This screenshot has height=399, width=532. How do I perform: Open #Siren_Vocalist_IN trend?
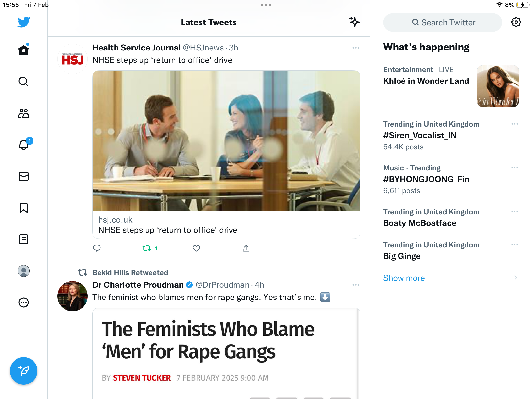click(420, 135)
